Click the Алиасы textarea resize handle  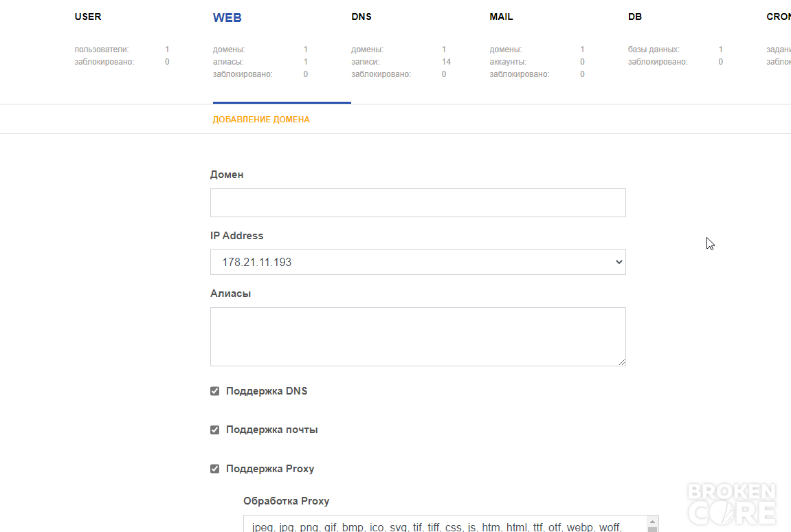click(x=621, y=362)
